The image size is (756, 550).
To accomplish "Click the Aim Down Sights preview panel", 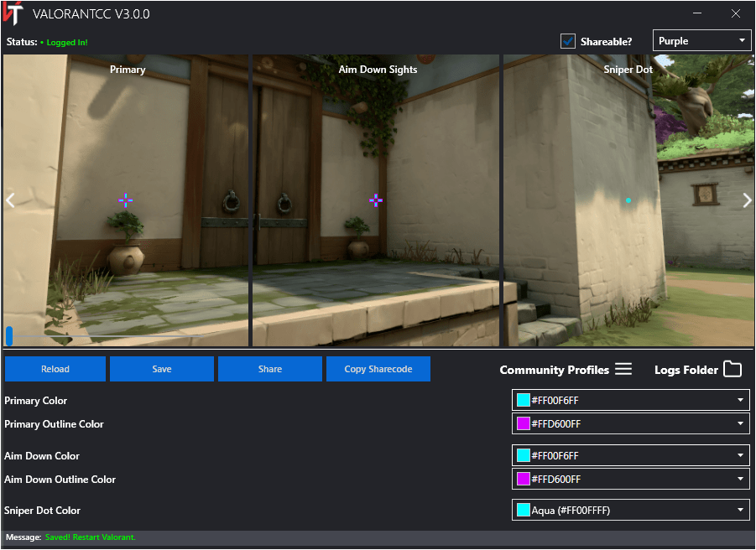I will [x=376, y=200].
